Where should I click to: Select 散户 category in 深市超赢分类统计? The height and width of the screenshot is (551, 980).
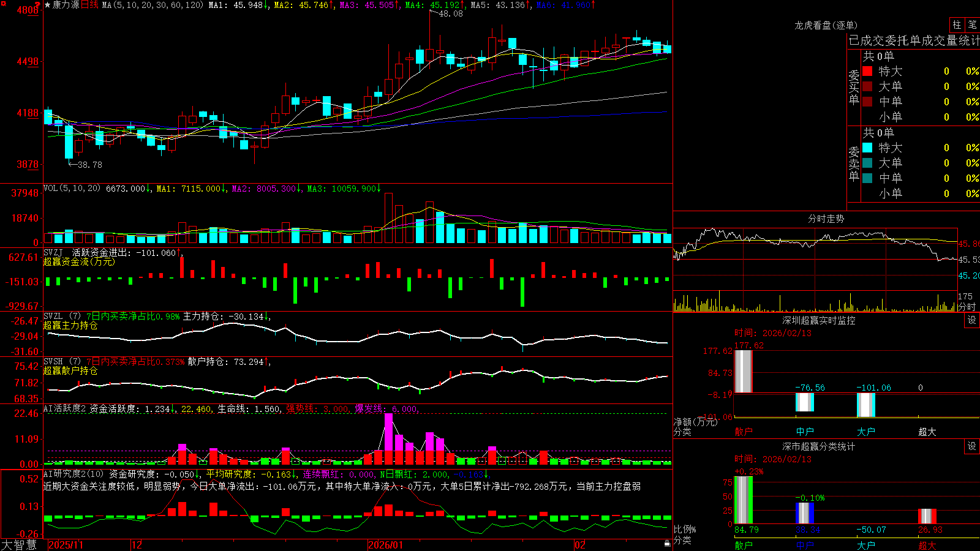tap(744, 545)
